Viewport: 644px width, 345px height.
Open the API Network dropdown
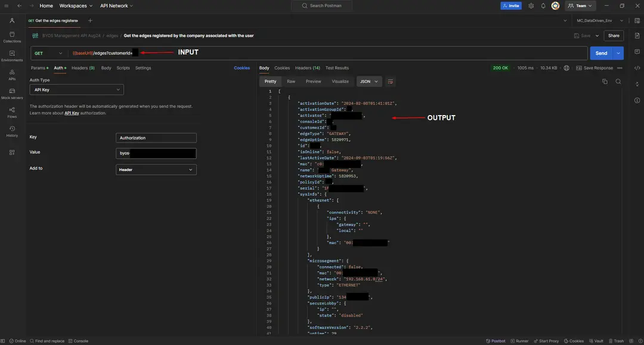(x=117, y=6)
